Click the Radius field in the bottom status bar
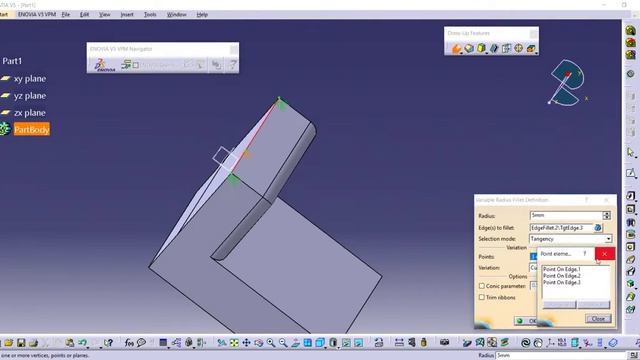The width and height of the screenshot is (640, 360). coord(562,356)
